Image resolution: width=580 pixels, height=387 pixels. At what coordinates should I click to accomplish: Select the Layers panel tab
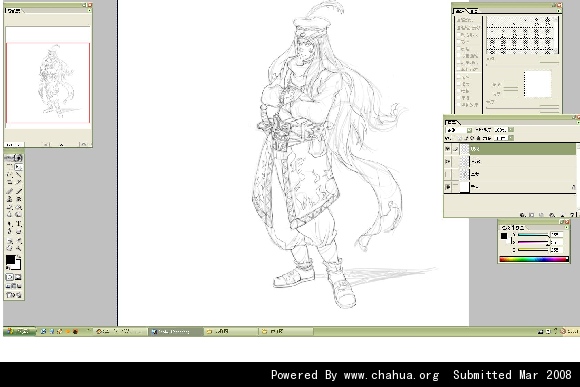452,122
